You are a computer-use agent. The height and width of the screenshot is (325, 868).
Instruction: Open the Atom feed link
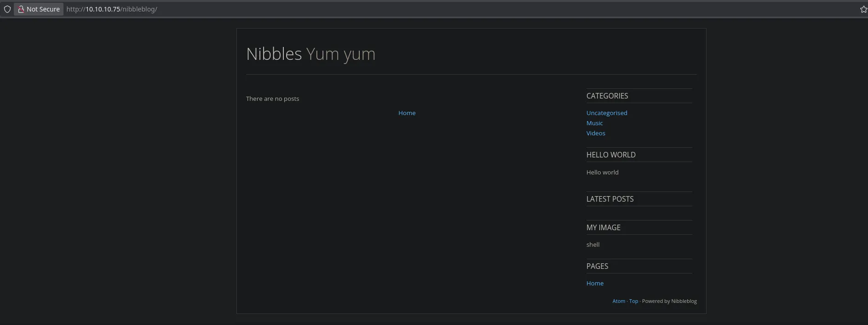pyautogui.click(x=618, y=301)
